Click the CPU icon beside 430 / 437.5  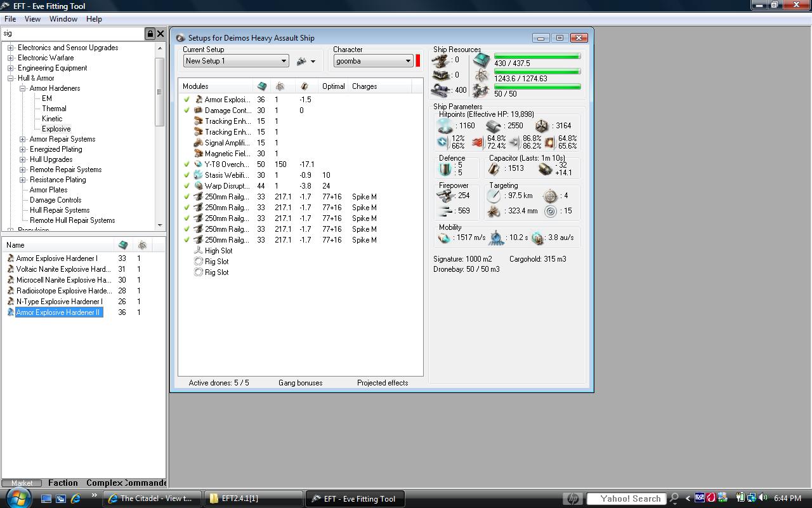click(481, 60)
